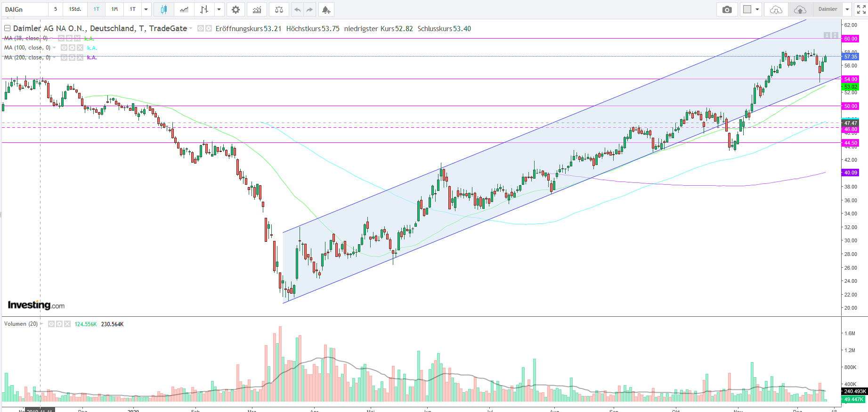Collapse the Daimler AG legend with minus box
Image resolution: width=868 pixels, height=412 pixels.
pyautogui.click(x=7, y=28)
